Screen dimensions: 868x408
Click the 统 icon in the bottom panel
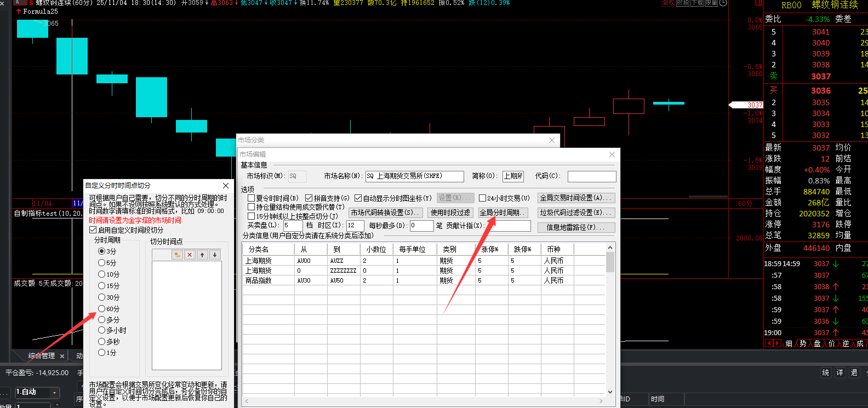click(x=826, y=372)
